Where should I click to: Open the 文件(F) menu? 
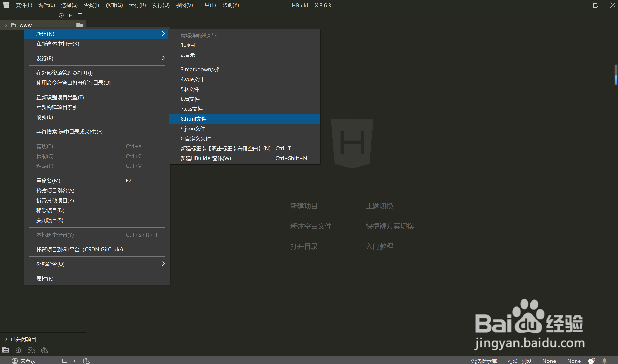coord(24,5)
